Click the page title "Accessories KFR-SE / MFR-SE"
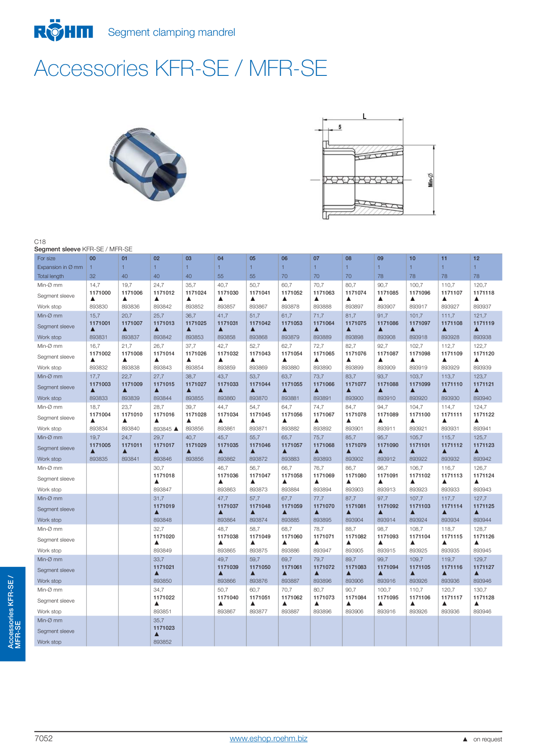Image resolution: width=534 pixels, height=756 pixels. tap(181, 68)
